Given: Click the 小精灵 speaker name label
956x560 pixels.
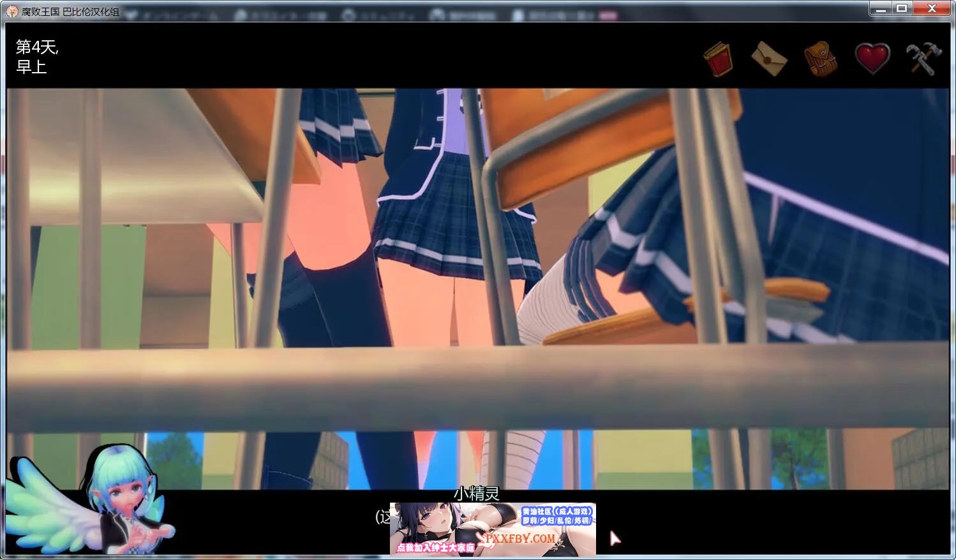Looking at the screenshot, I should 476,493.
